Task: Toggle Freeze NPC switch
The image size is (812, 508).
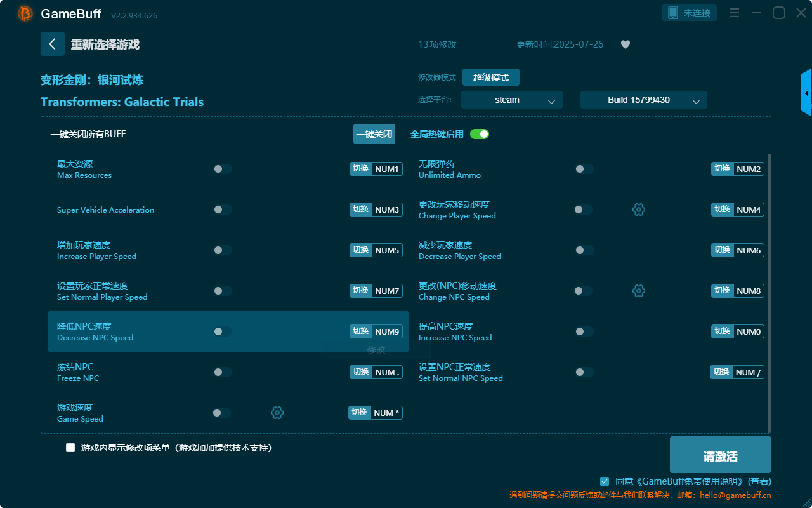Action: tap(222, 372)
